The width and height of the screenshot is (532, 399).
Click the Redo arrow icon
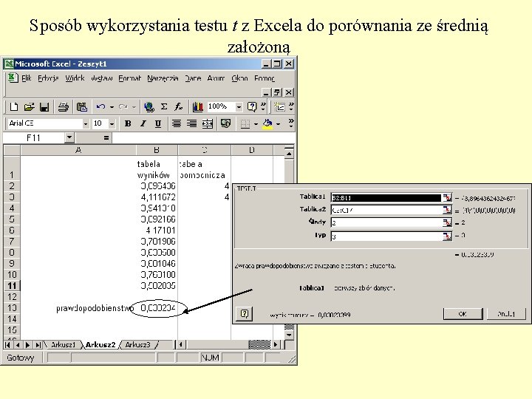[123, 107]
